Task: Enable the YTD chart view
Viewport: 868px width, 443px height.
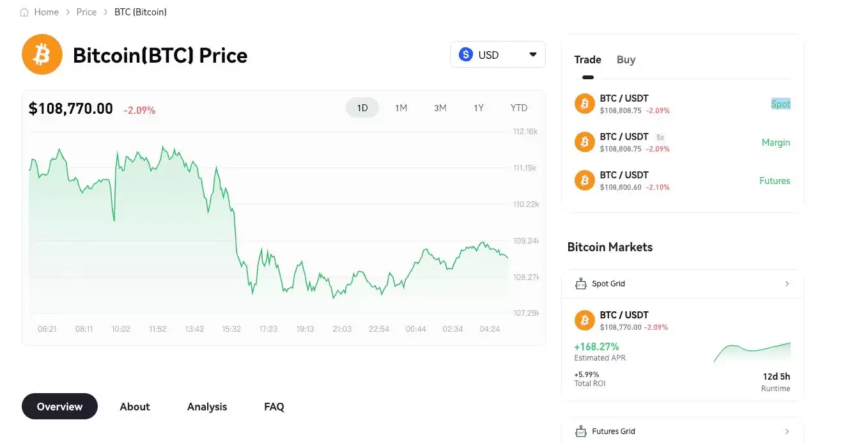Action: click(x=519, y=107)
